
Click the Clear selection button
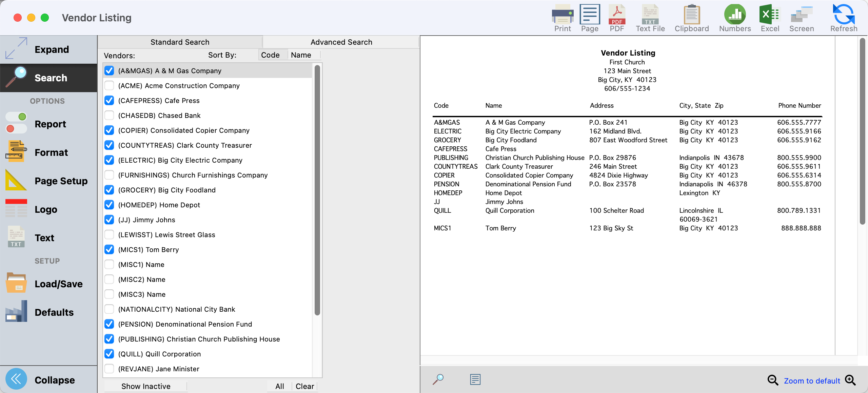point(304,386)
